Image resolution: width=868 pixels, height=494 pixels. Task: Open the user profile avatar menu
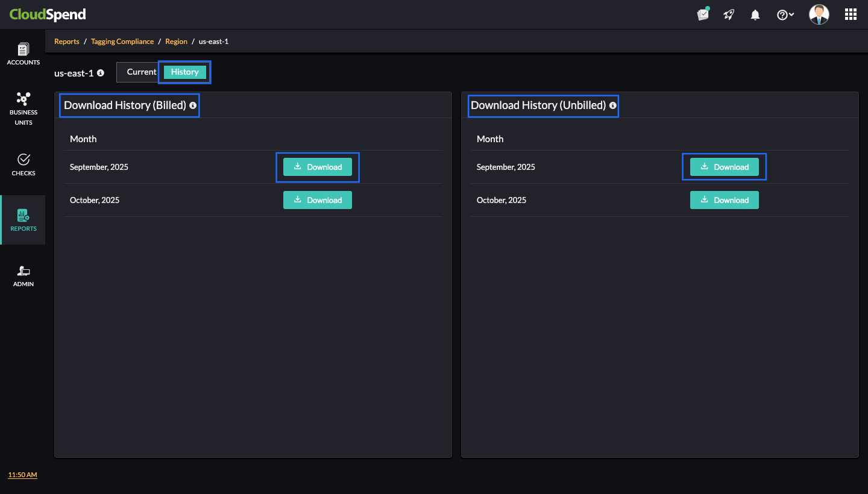pos(819,14)
